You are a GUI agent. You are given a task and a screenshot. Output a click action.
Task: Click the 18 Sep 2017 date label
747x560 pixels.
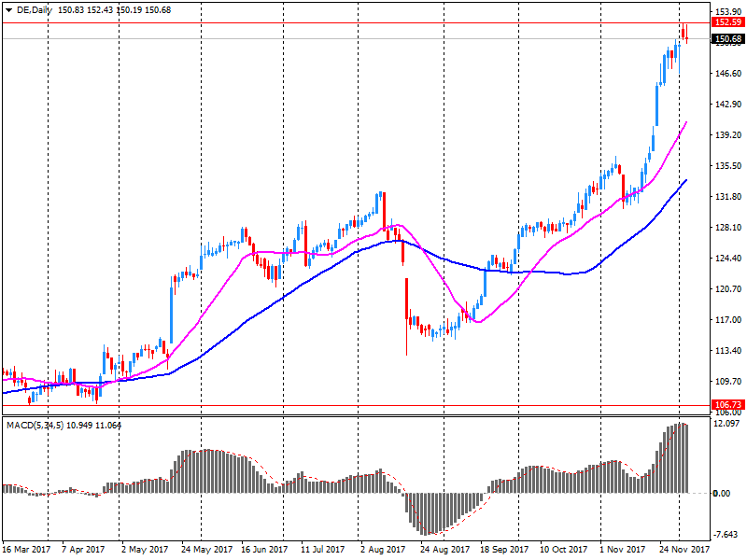[504, 551]
